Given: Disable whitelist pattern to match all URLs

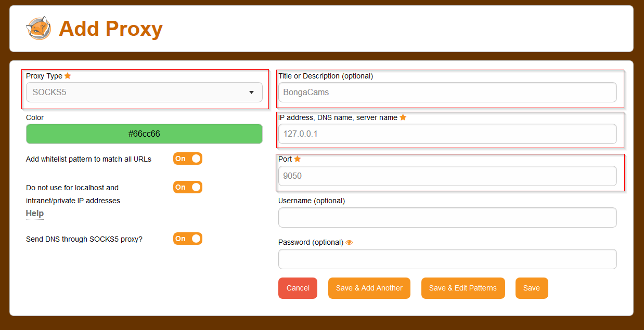Looking at the screenshot, I should click(187, 159).
